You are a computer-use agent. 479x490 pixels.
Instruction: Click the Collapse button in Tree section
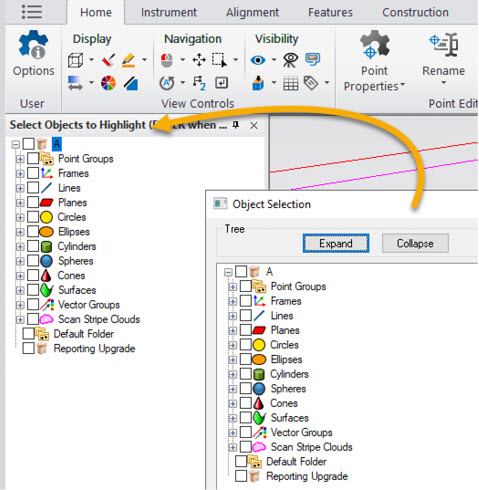(x=415, y=243)
